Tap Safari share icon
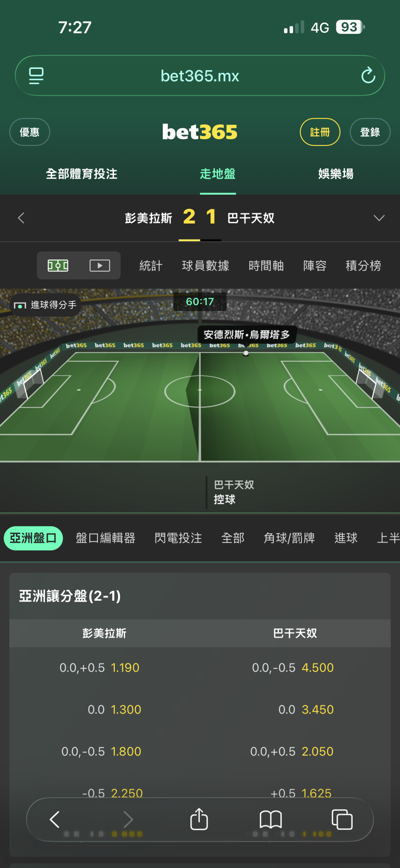400x868 pixels. (x=199, y=819)
